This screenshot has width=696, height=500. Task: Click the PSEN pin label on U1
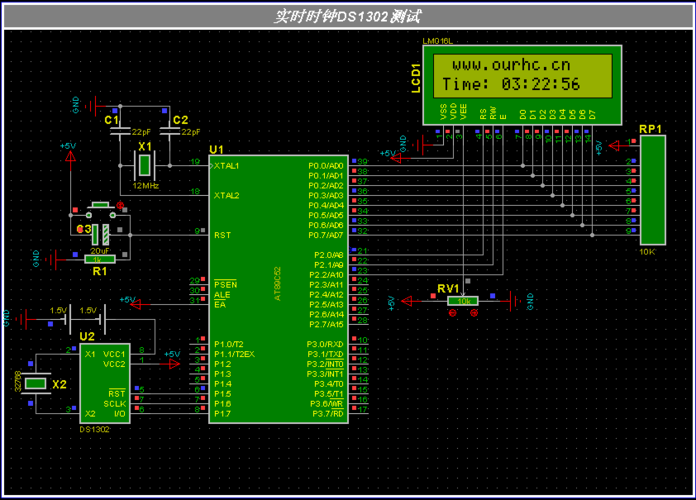click(225, 285)
